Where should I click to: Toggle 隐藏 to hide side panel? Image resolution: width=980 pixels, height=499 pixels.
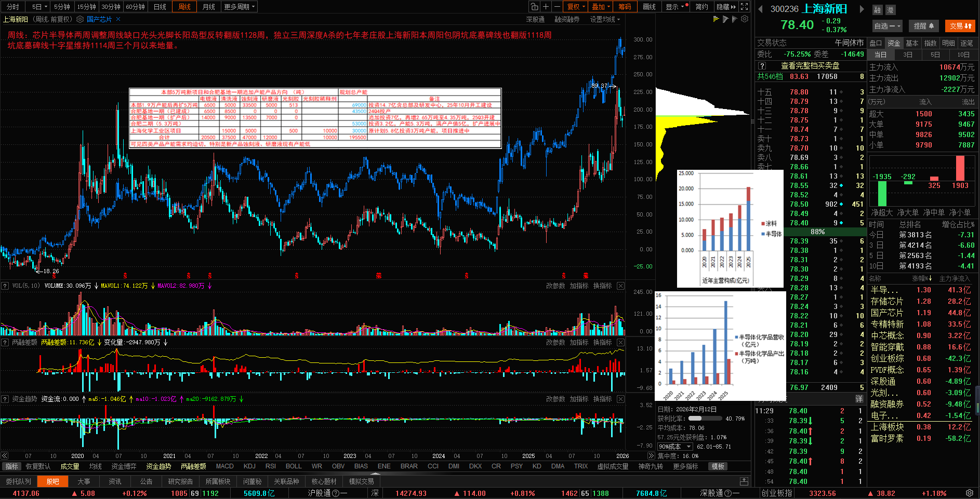[x=726, y=7]
